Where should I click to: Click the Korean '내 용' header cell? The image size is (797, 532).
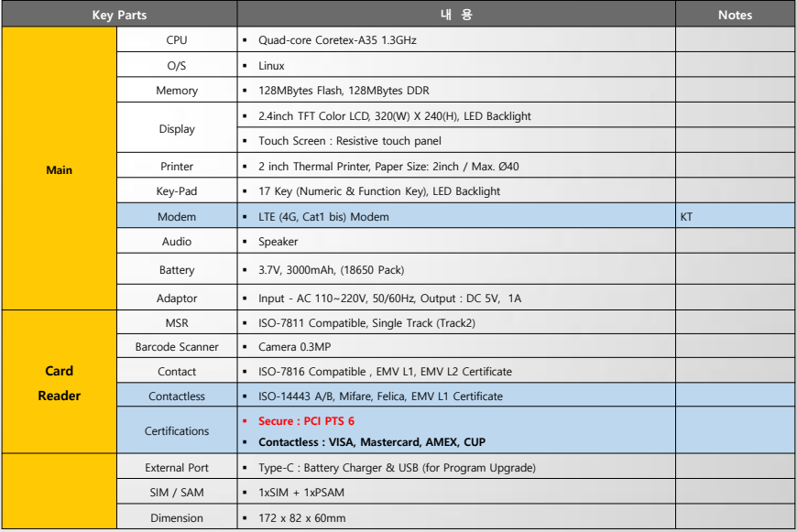pyautogui.click(x=455, y=15)
